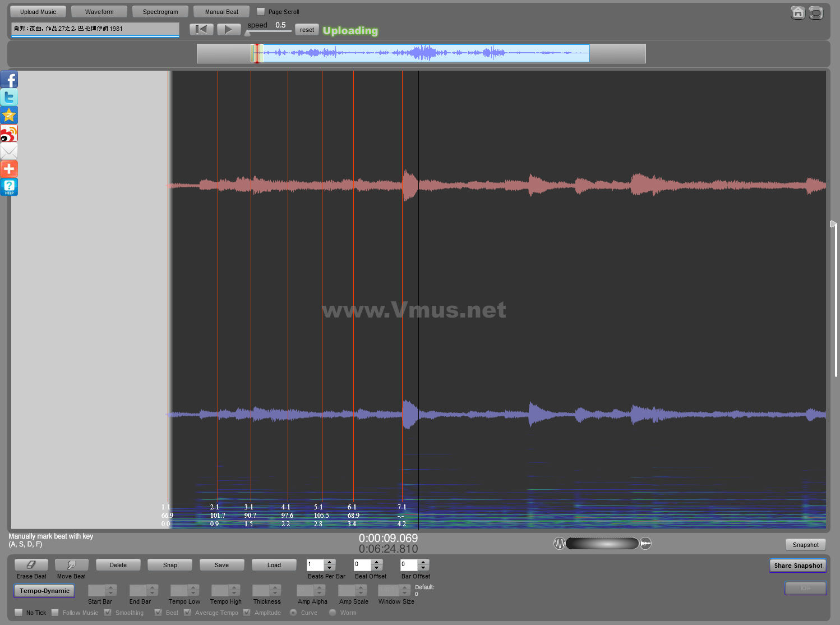Click the compressed waveform zoom icon
The height and width of the screenshot is (625, 840).
(646, 543)
